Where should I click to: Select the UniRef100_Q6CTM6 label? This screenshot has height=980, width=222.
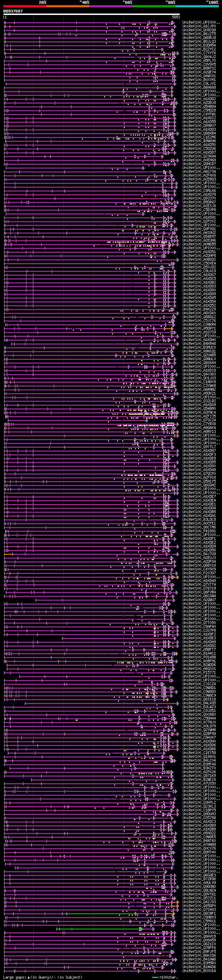click(199, 527)
